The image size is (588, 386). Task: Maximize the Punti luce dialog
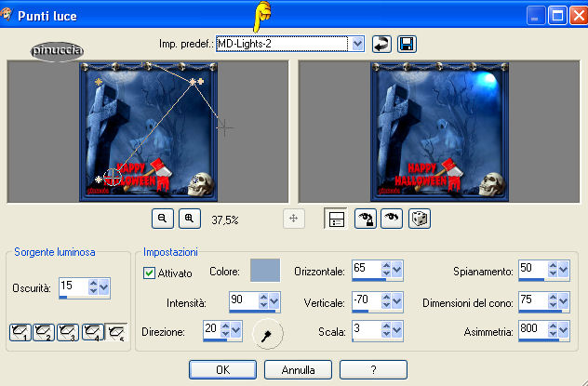click(557, 16)
